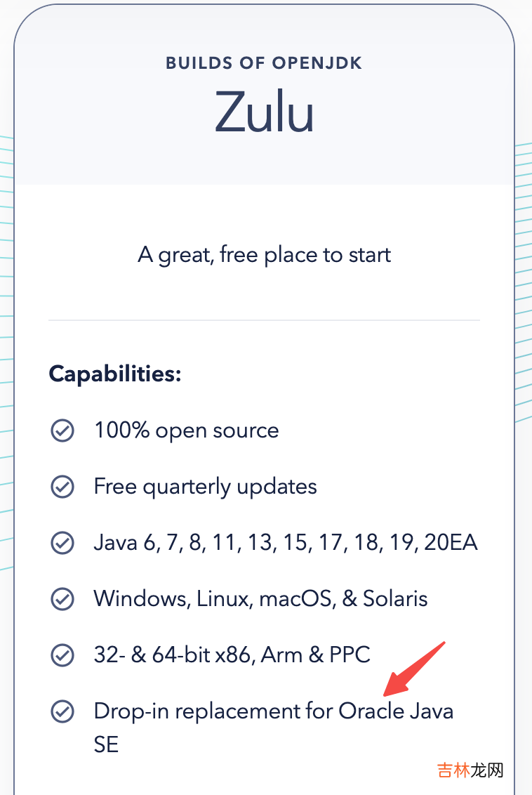Click "Drop-in replacement for Oracle Java" text
The image size is (532, 795).
click(273, 711)
